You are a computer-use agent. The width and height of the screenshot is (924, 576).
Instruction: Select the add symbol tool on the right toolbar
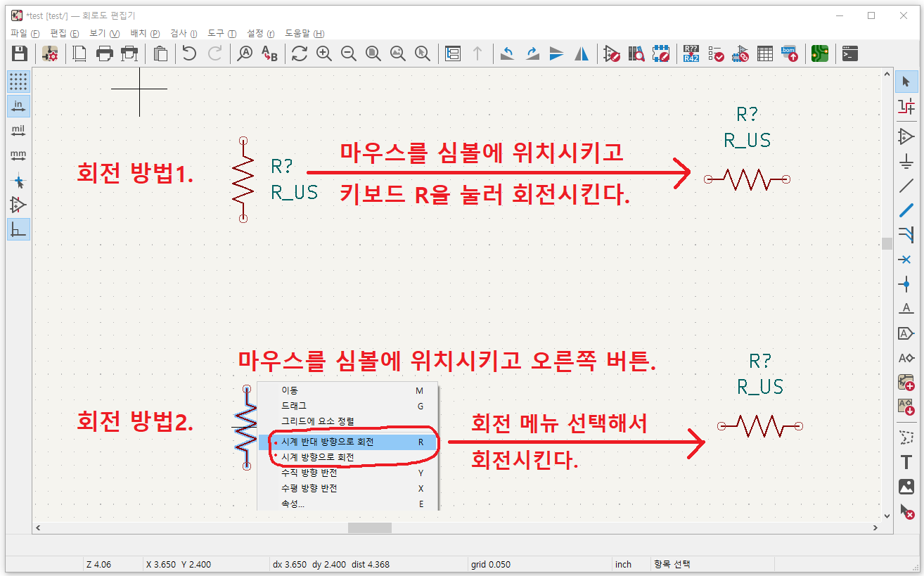click(x=906, y=136)
